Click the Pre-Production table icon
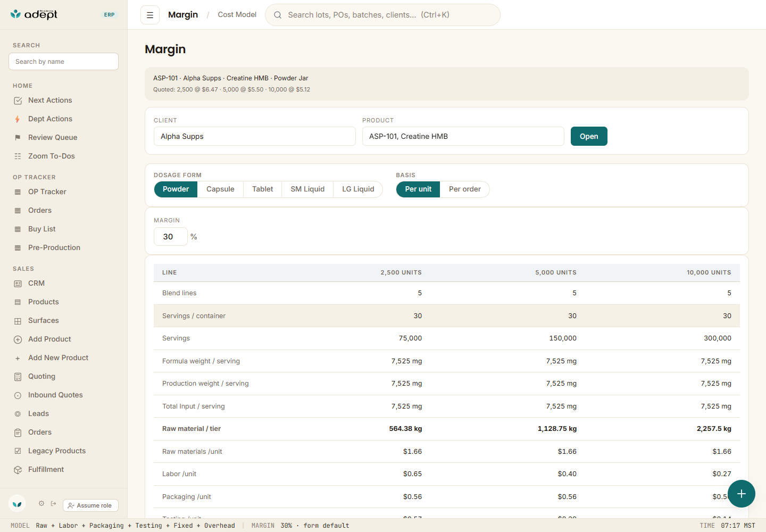Viewport: 766px width, 532px height. click(x=18, y=248)
